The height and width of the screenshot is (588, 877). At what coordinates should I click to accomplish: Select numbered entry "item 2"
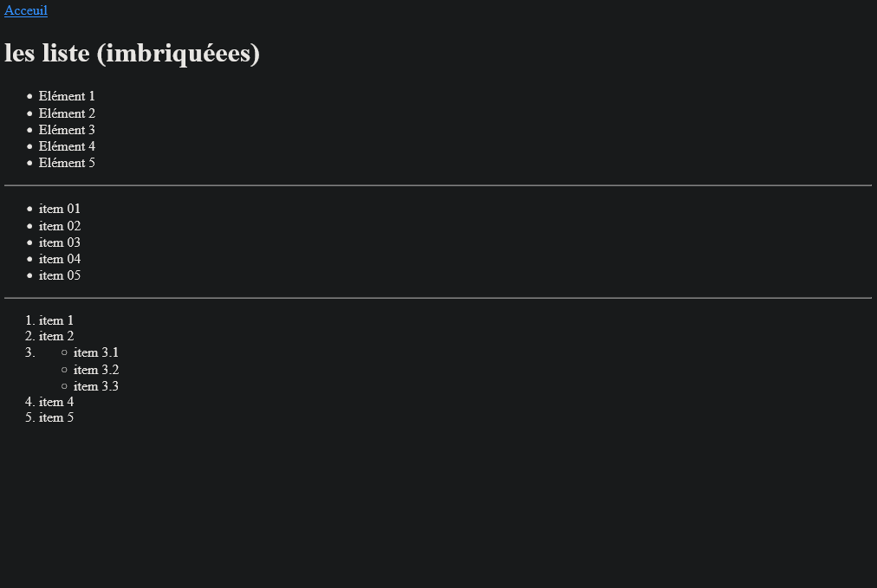point(56,336)
